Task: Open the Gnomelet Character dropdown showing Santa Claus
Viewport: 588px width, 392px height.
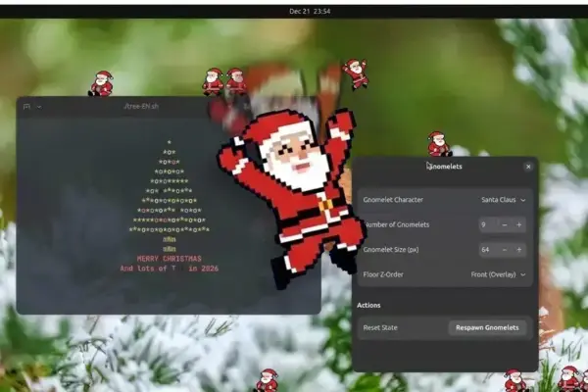Action: click(504, 200)
